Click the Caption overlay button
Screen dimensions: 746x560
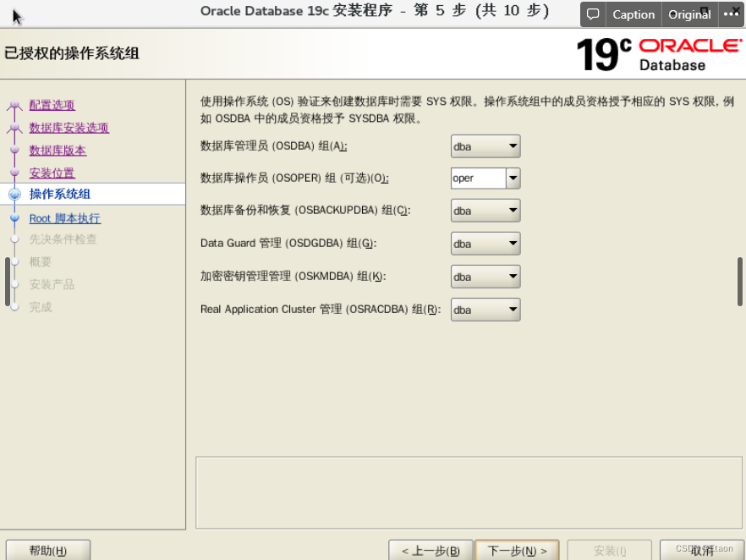click(634, 14)
